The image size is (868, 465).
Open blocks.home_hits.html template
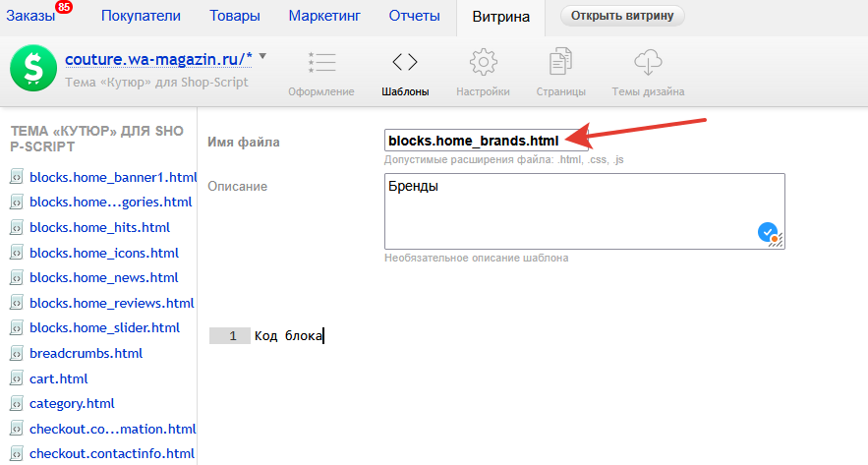coord(99,227)
